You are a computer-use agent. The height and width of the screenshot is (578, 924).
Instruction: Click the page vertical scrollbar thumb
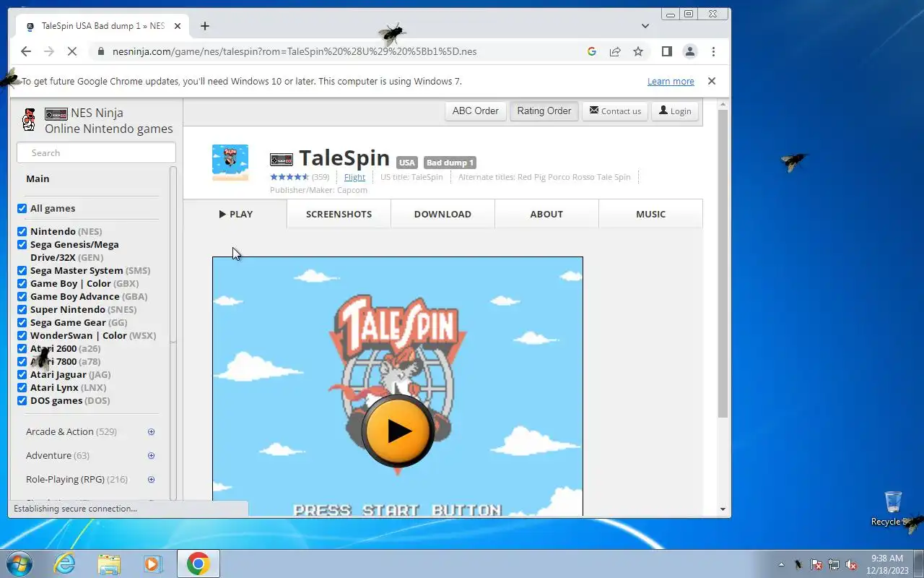723,264
